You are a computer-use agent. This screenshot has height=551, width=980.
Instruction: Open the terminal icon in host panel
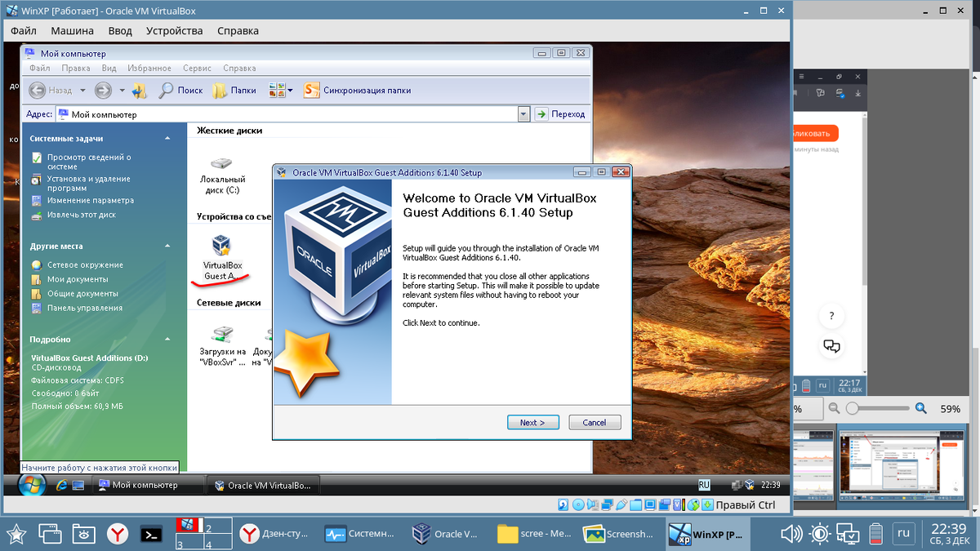(x=152, y=534)
